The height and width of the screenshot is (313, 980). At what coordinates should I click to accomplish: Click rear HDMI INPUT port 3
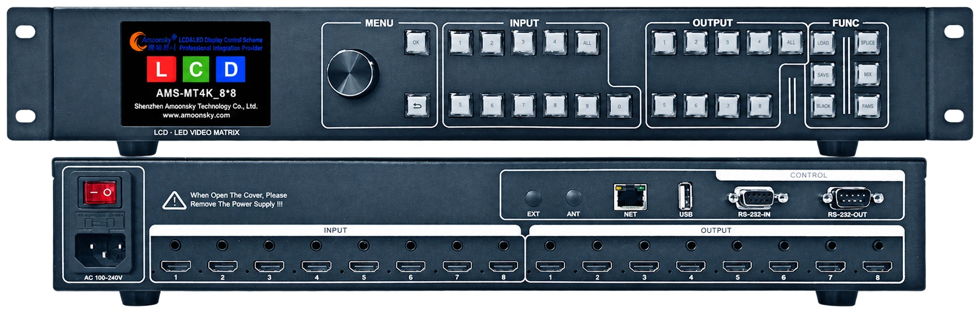pyautogui.click(x=269, y=267)
